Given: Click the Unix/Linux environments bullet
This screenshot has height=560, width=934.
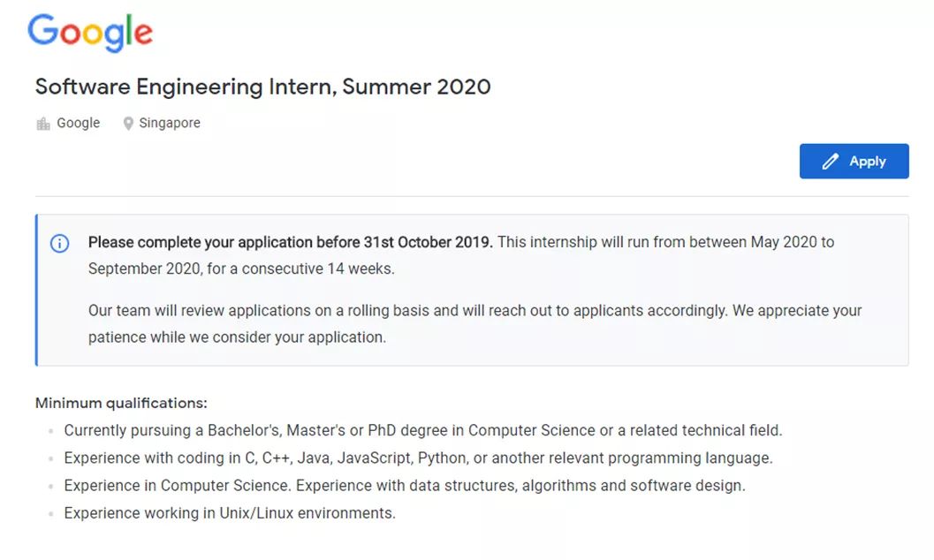Looking at the screenshot, I should (230, 512).
